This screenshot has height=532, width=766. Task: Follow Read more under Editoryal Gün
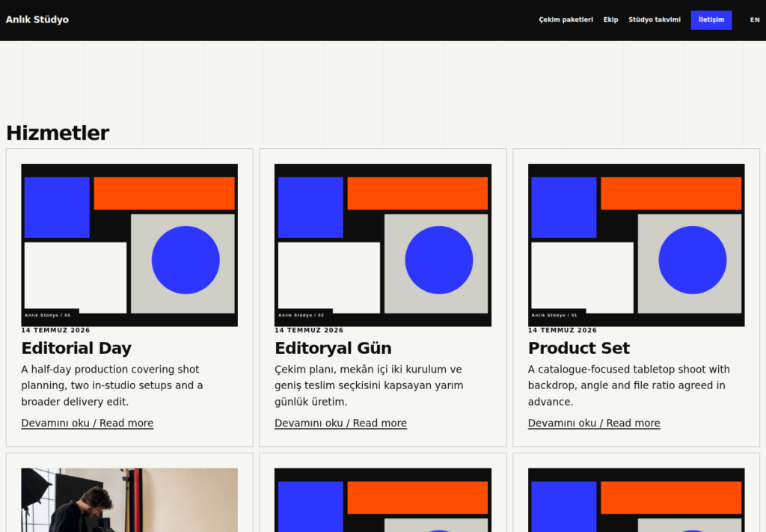point(340,423)
